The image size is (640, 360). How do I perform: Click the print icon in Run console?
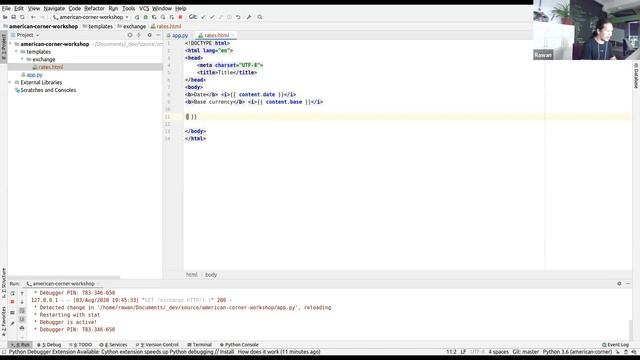(x=22, y=328)
